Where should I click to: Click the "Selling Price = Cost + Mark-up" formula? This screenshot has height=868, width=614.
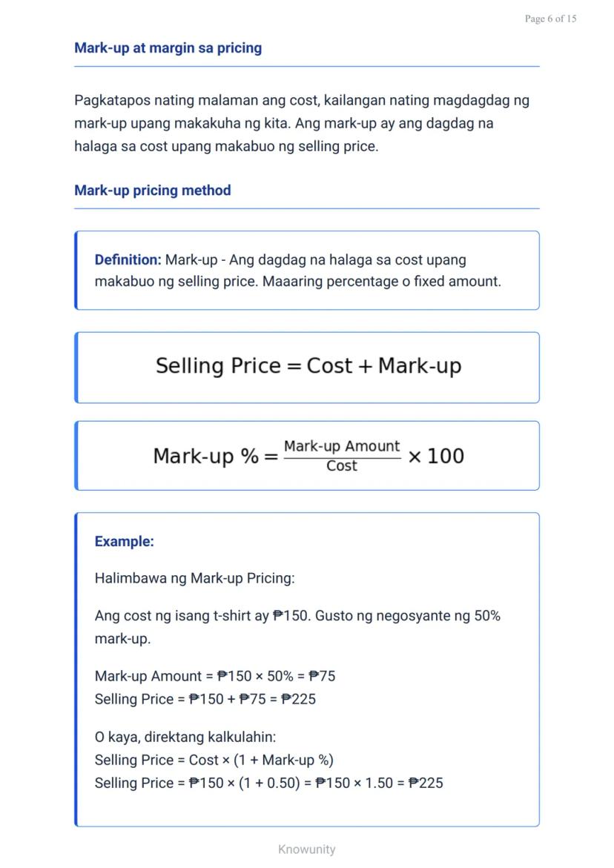(x=308, y=366)
